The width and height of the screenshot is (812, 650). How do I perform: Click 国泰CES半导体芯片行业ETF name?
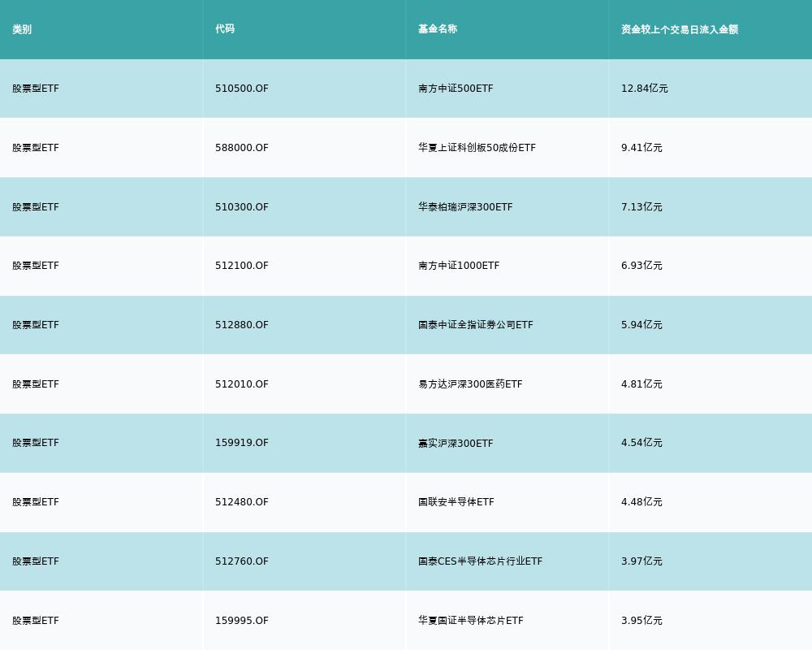pos(480,561)
